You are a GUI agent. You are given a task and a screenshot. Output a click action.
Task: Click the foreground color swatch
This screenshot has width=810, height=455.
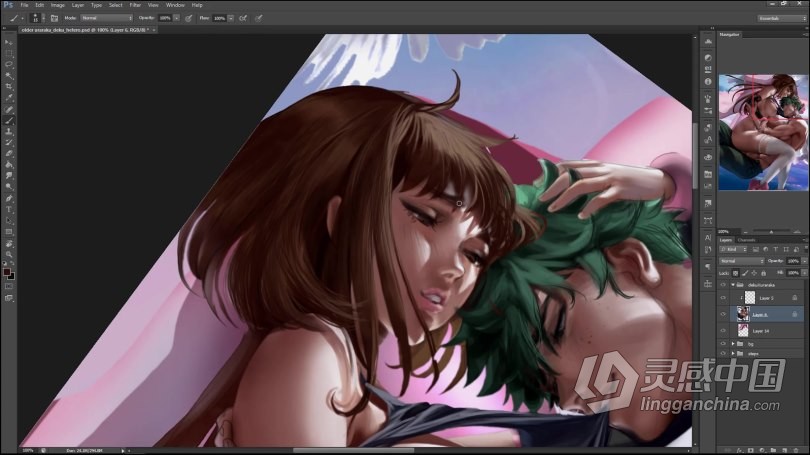click(x=6, y=272)
